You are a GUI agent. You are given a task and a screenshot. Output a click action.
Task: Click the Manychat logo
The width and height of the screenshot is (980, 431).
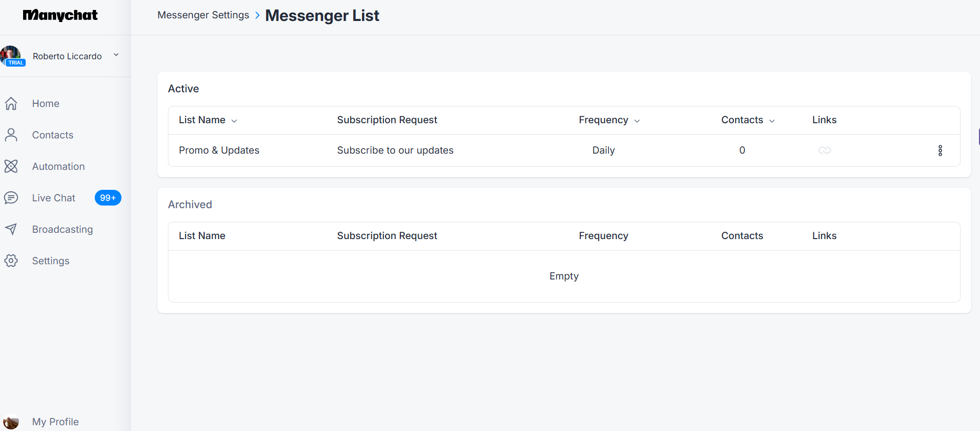60,15
